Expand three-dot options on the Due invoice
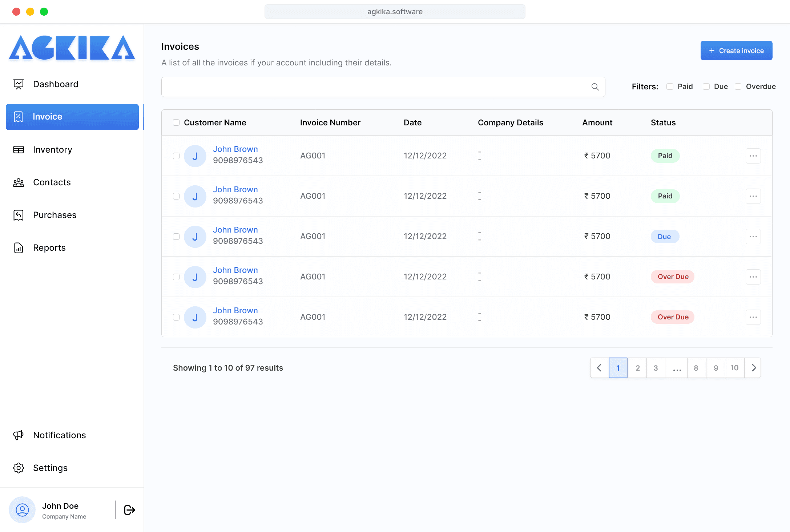The height and width of the screenshot is (532, 790). pyautogui.click(x=753, y=237)
